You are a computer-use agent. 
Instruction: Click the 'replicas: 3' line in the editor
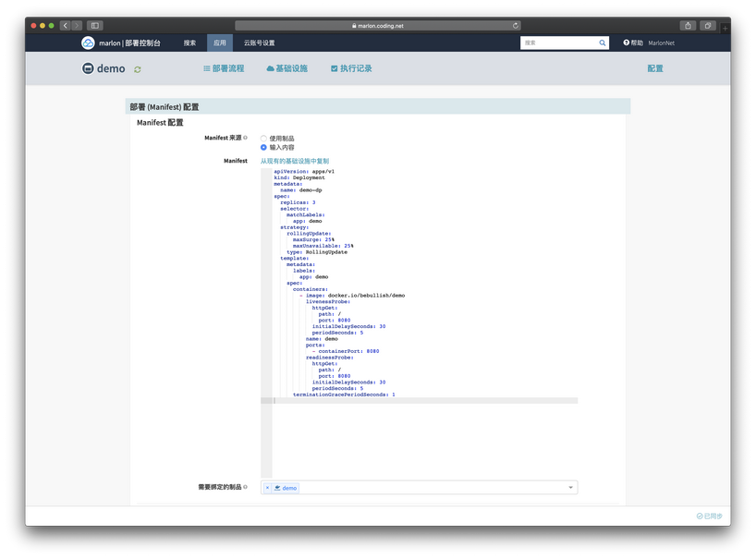point(298,202)
